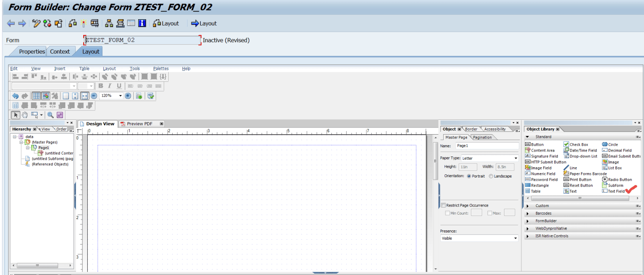This screenshot has height=275, width=644.
Task: Select the black arrow selection tool
Action: [15, 115]
